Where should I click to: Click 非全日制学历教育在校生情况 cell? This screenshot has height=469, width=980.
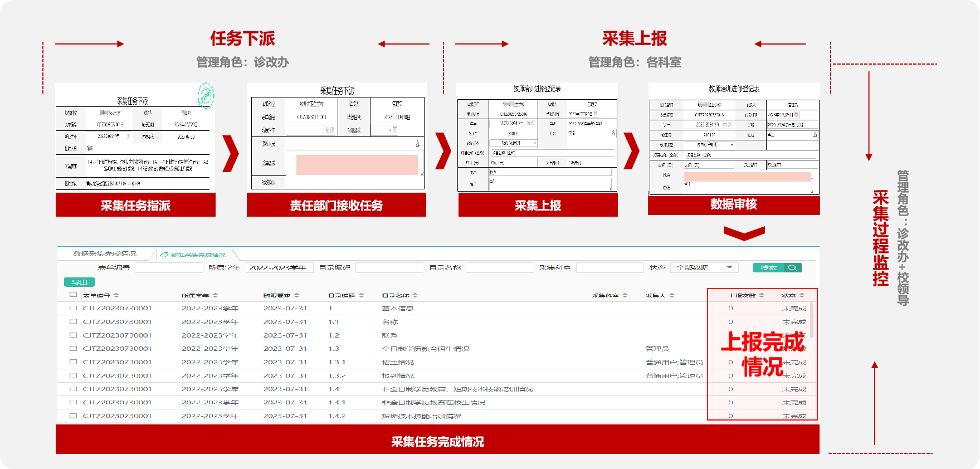[x=433, y=402]
